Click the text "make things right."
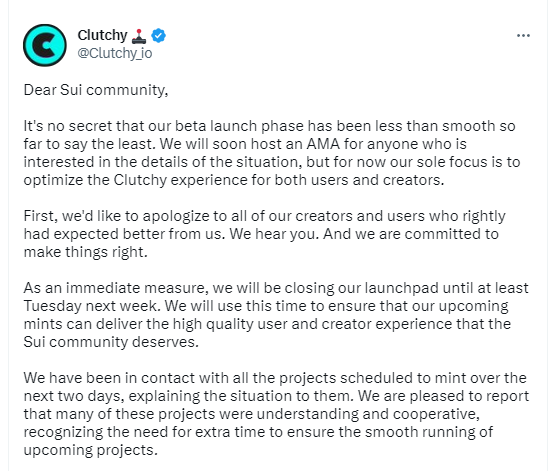 85,252
